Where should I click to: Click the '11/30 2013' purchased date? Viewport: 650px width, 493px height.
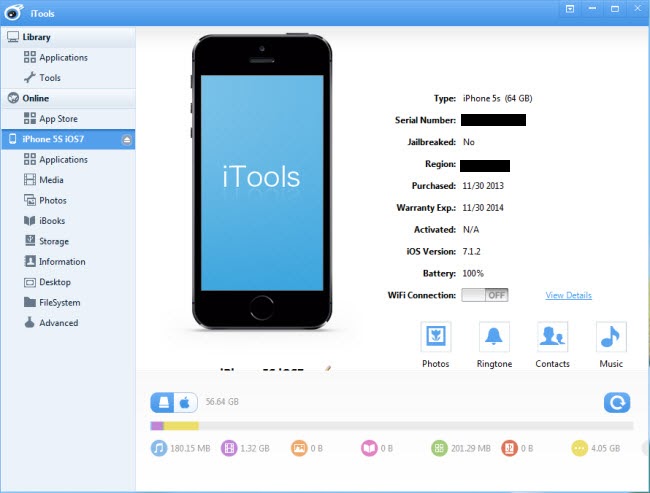pos(483,186)
